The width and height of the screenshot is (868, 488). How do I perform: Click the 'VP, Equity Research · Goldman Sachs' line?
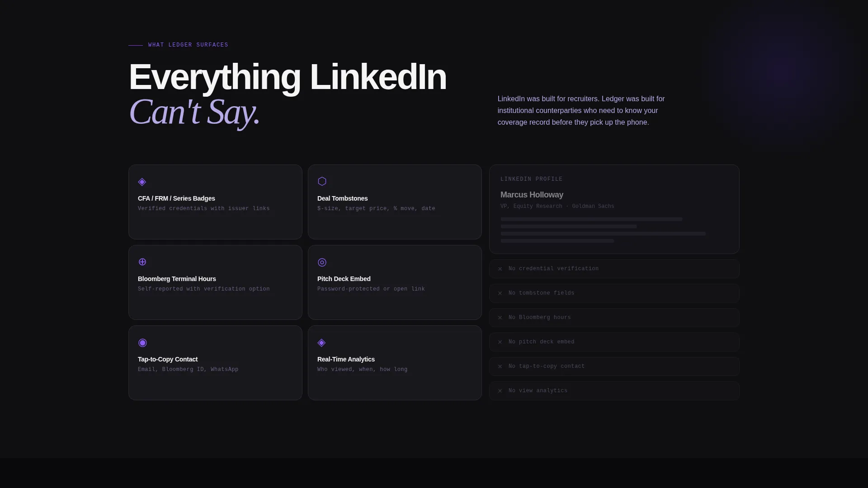(x=557, y=206)
